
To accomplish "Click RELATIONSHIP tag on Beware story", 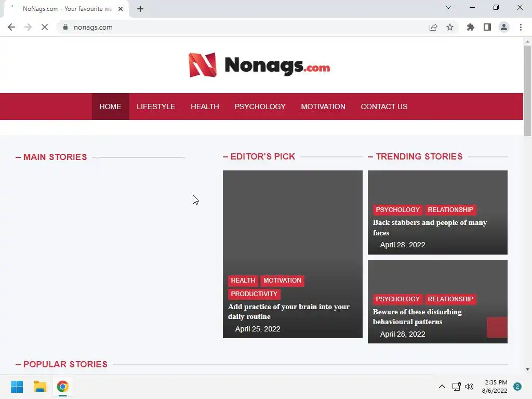I will (450, 299).
